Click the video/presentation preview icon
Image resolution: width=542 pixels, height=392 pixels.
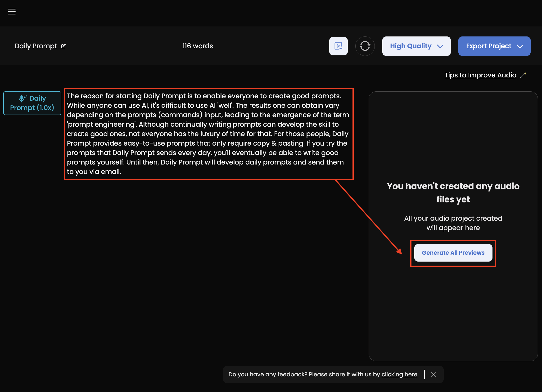[x=338, y=46]
